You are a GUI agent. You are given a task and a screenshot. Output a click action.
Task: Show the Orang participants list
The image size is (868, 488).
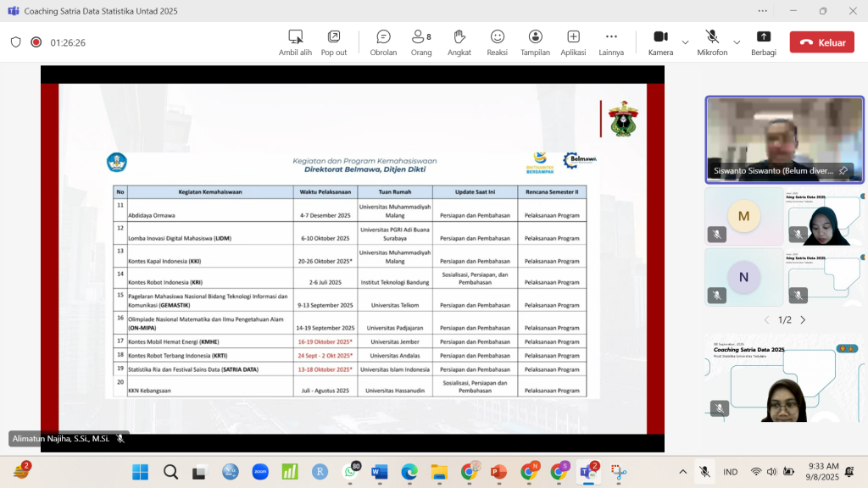coord(420,42)
